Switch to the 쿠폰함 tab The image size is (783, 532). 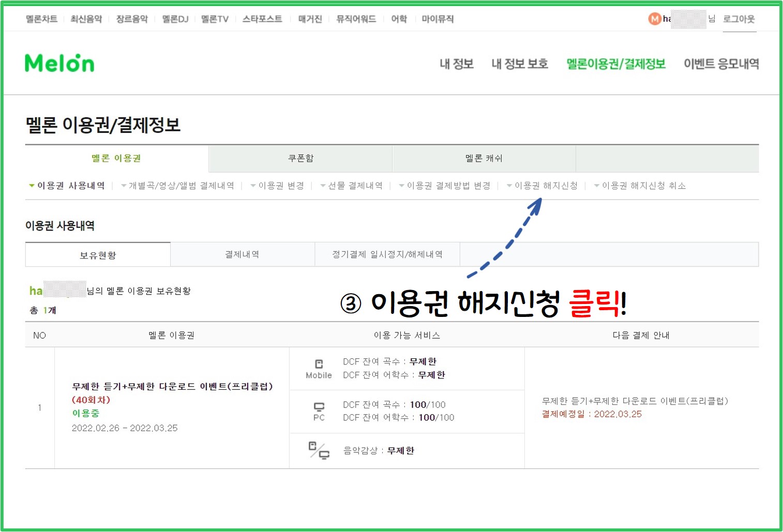(x=301, y=158)
